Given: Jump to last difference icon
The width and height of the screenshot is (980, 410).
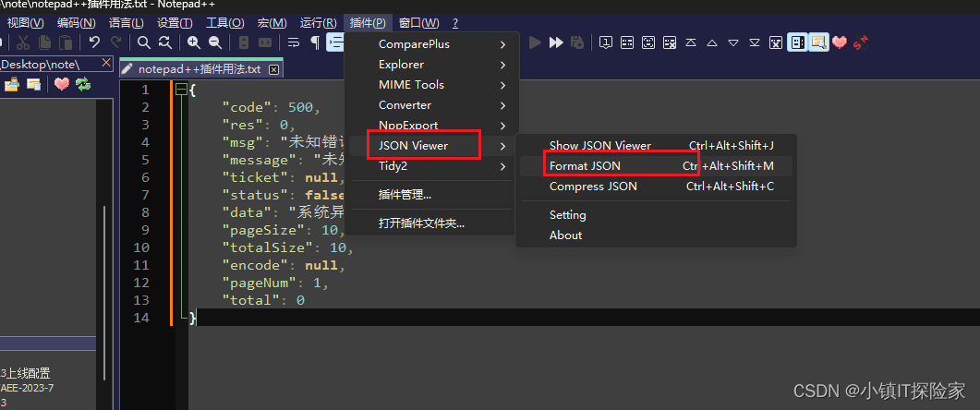Looking at the screenshot, I should click(x=755, y=42).
